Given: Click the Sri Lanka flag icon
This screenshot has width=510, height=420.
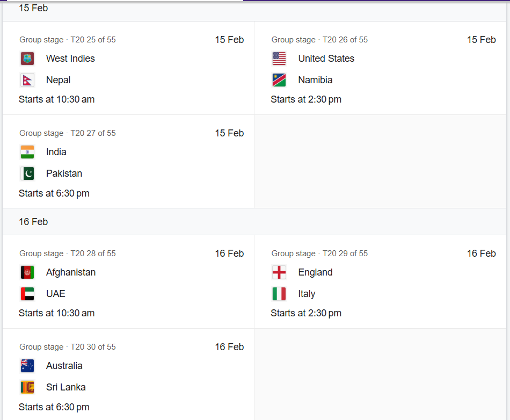Looking at the screenshot, I should coord(27,387).
